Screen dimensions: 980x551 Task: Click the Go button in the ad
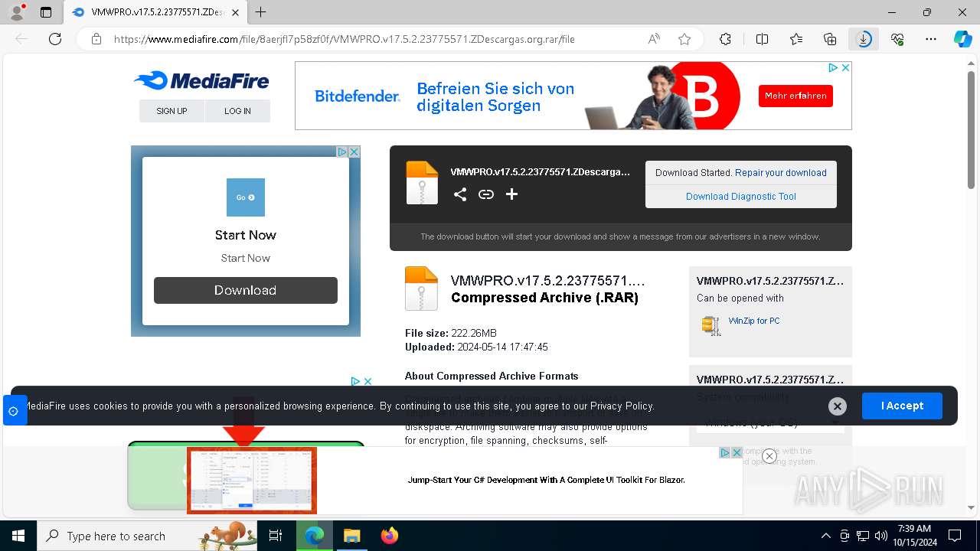click(246, 197)
